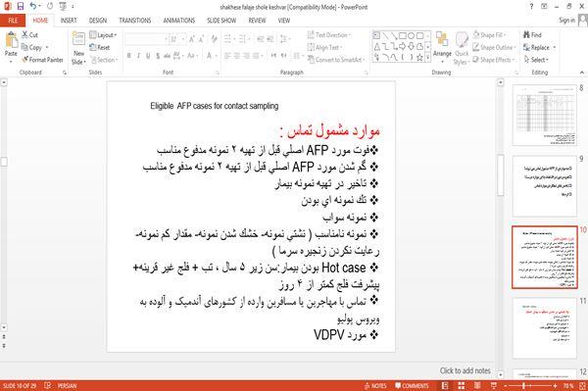Image resolution: width=588 pixels, height=391 pixels.
Task: Click the thumbnail pane scrollbar handle
Action: 500,175
